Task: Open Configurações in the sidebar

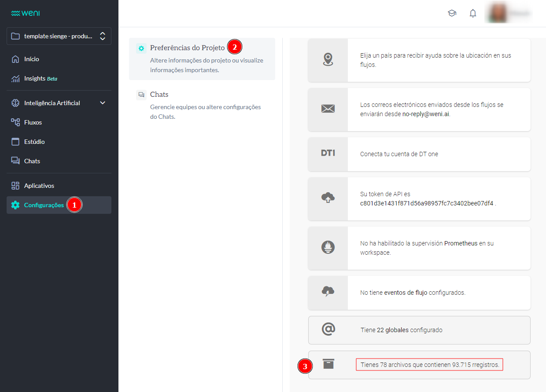Action: point(43,205)
